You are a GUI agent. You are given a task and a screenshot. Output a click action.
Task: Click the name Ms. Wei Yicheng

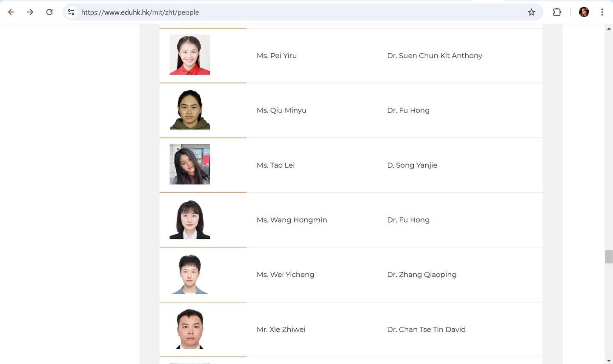pyautogui.click(x=285, y=275)
